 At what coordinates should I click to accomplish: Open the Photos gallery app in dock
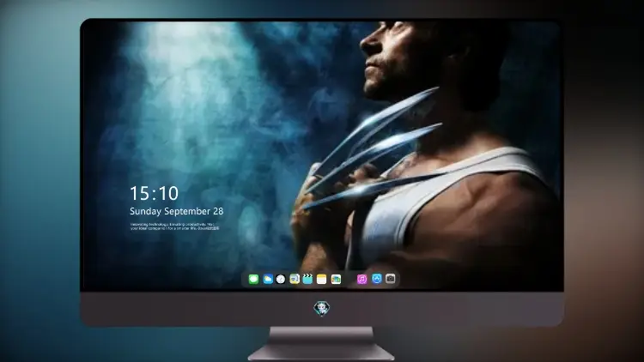(x=336, y=280)
